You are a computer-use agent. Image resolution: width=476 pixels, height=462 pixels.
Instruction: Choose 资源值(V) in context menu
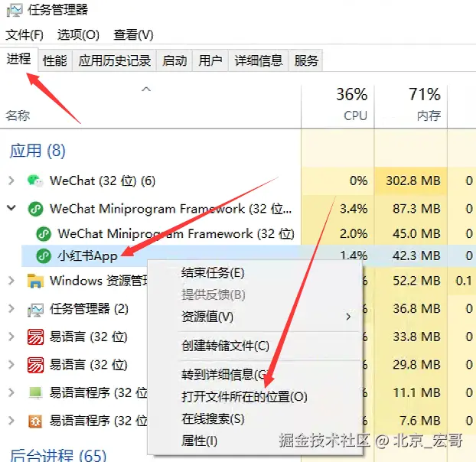[x=255, y=317]
